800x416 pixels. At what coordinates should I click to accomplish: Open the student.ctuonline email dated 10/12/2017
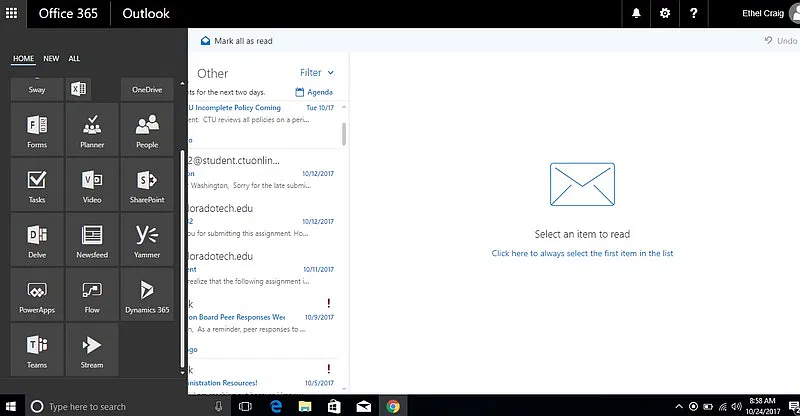(x=263, y=173)
